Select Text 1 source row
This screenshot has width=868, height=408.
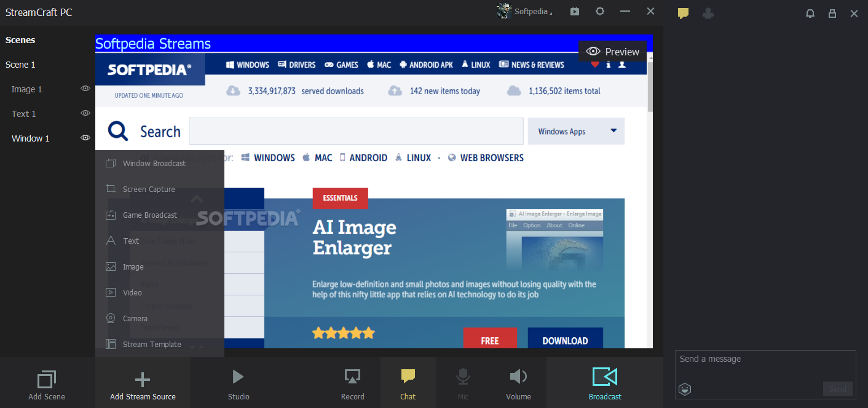coord(47,114)
